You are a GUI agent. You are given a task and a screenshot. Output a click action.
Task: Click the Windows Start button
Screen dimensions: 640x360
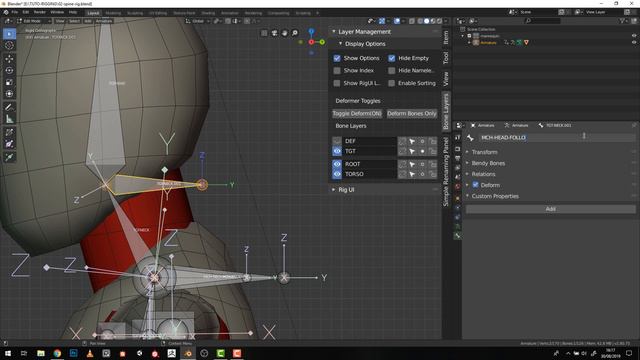pos(7,353)
